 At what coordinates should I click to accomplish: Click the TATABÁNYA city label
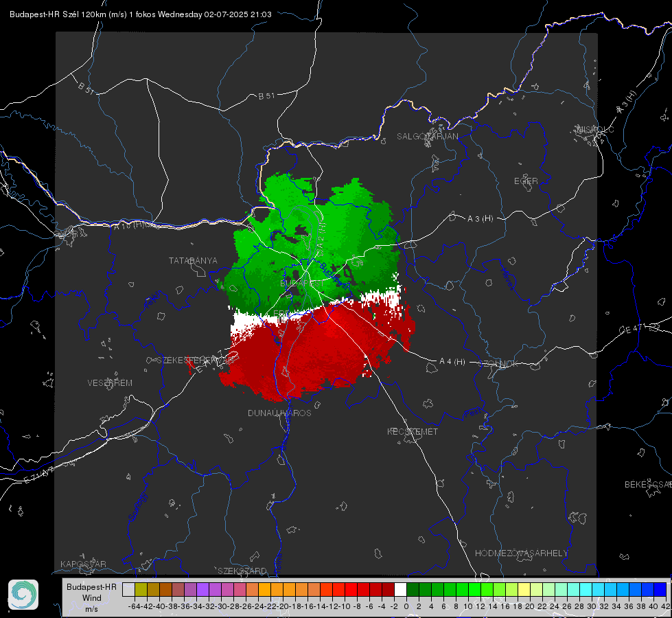[x=193, y=260]
